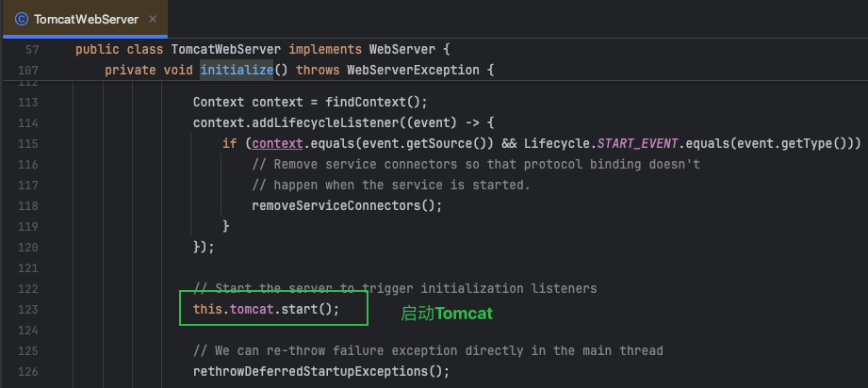
Task: Click the removeServiceConnectors() call
Action: [x=346, y=205]
